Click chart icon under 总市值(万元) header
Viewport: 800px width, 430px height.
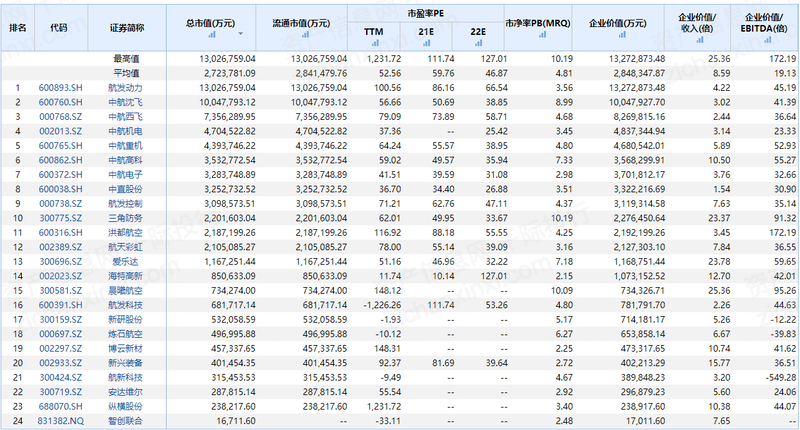pyautogui.click(x=212, y=35)
